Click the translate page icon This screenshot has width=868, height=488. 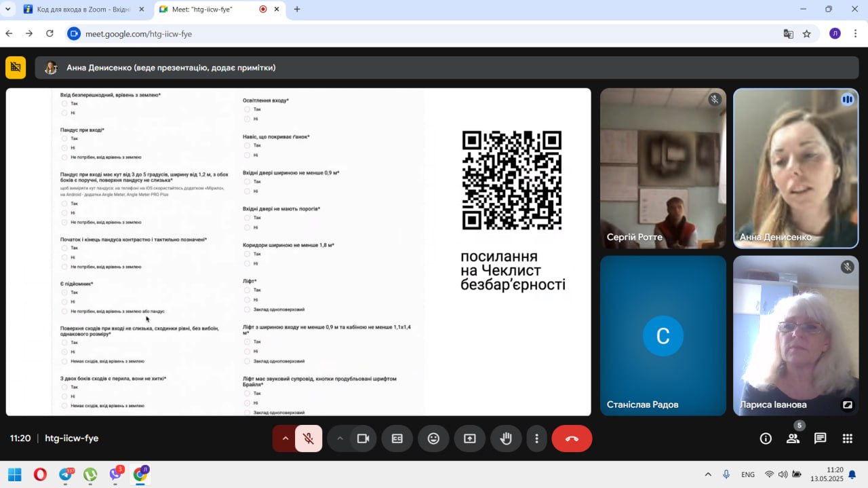tap(789, 34)
